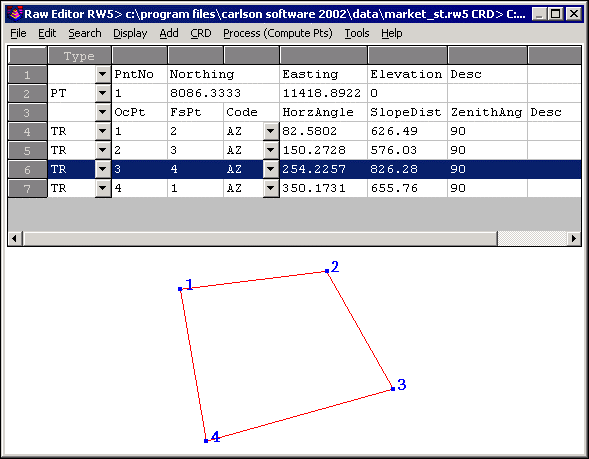Click the Raw Editor app icon in title bar
Image resolution: width=589 pixels, height=459 pixels.
(15, 14)
